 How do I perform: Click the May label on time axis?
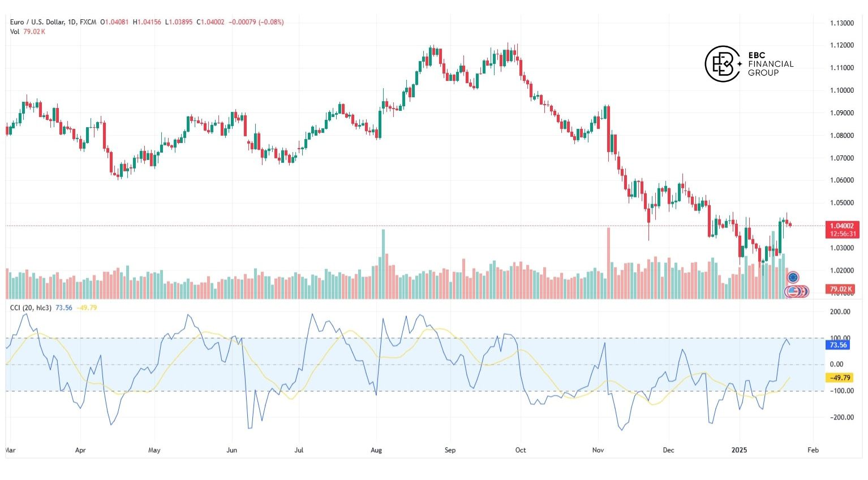tap(154, 450)
